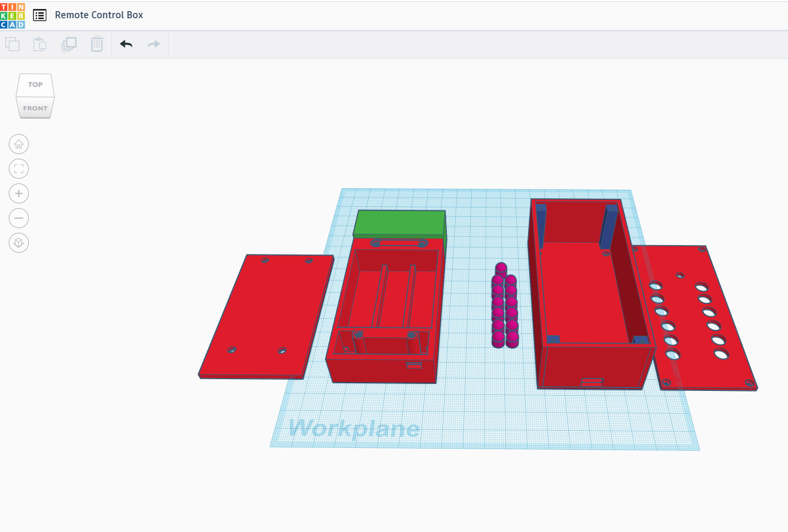Click the Duplicate and repeat icon
Image resolution: width=788 pixels, height=532 pixels.
[69, 44]
